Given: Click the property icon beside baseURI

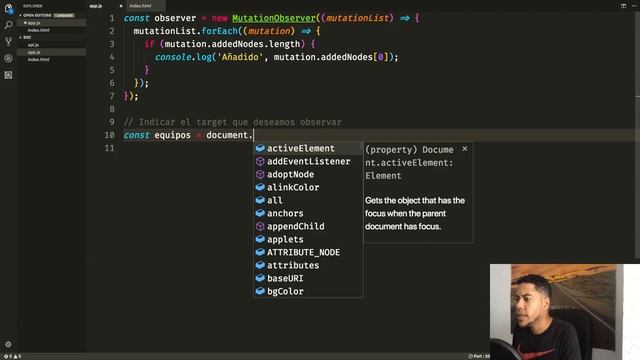Looking at the screenshot, I should 260,278.
